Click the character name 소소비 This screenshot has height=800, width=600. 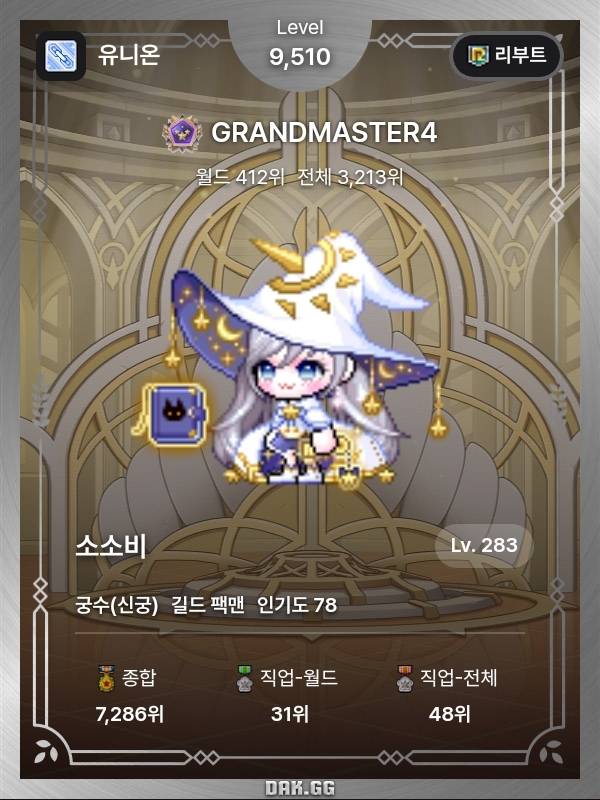point(111,546)
